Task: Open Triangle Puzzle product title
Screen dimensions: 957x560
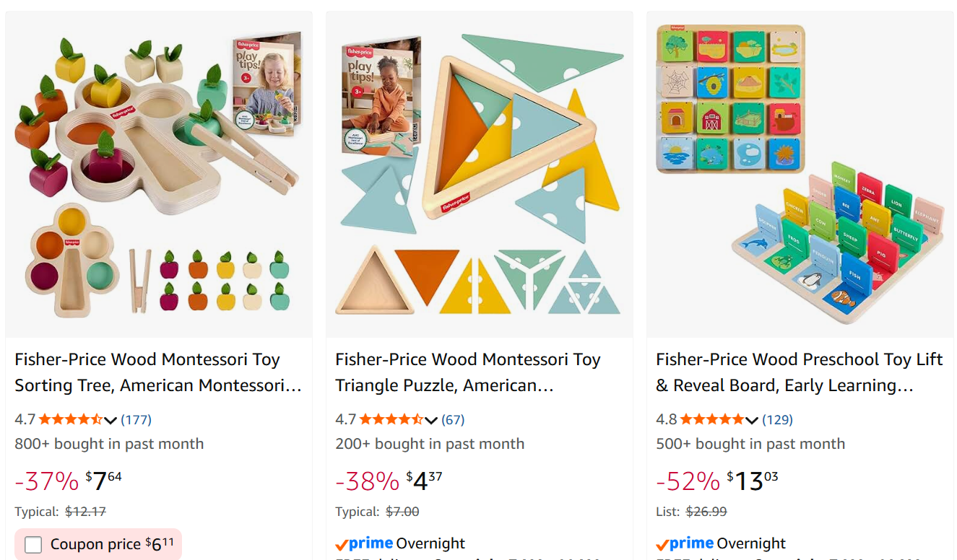Action: 468,372
